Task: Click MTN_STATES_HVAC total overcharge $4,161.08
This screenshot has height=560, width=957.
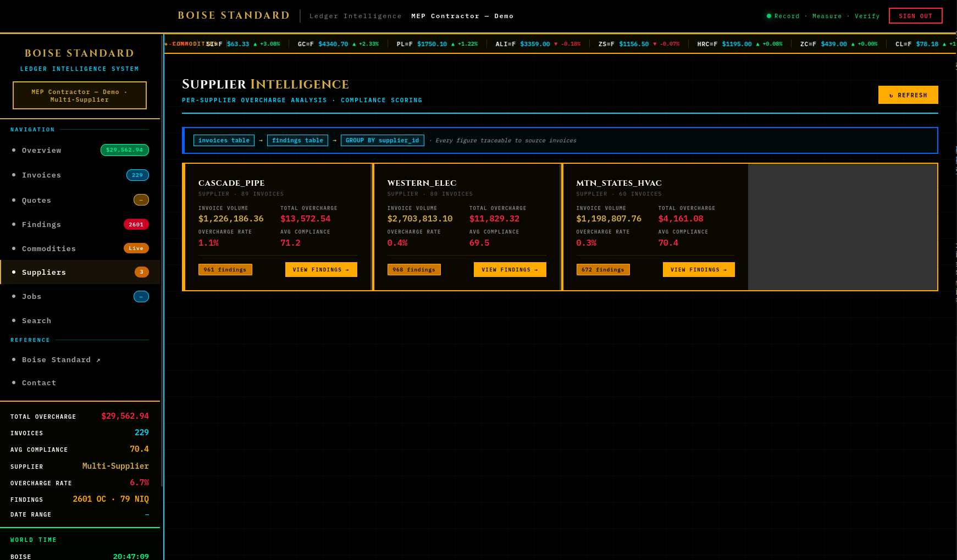Action: 681,219
